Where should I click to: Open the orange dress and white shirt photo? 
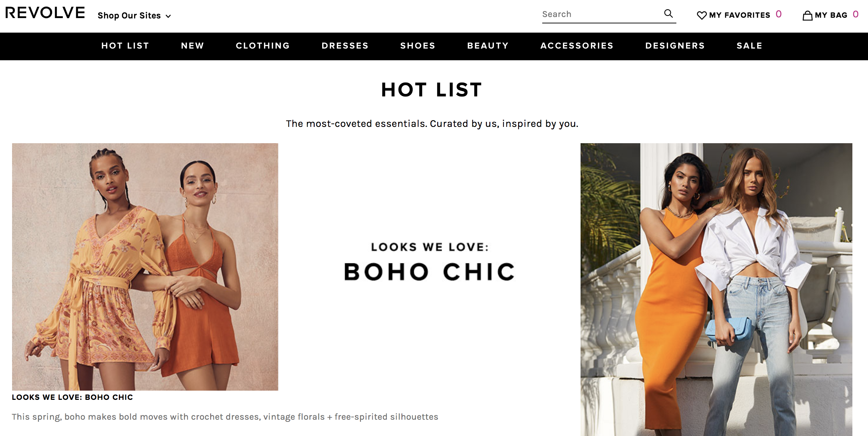[716, 289]
